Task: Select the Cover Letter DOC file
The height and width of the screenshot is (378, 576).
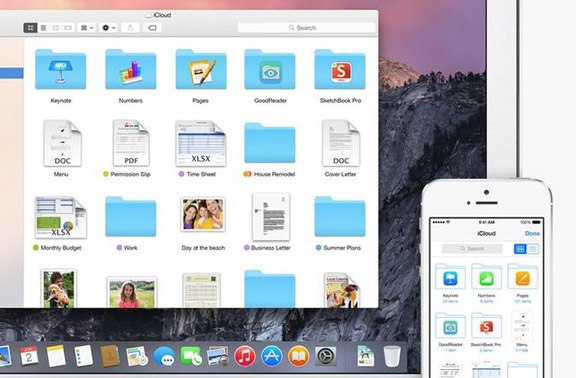Action: click(x=341, y=143)
